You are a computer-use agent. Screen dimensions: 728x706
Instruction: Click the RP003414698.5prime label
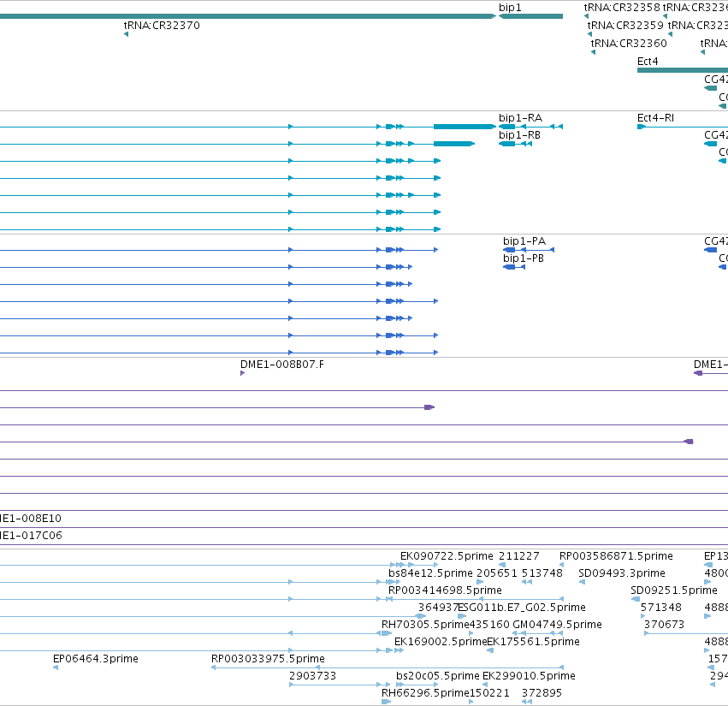tap(445, 590)
